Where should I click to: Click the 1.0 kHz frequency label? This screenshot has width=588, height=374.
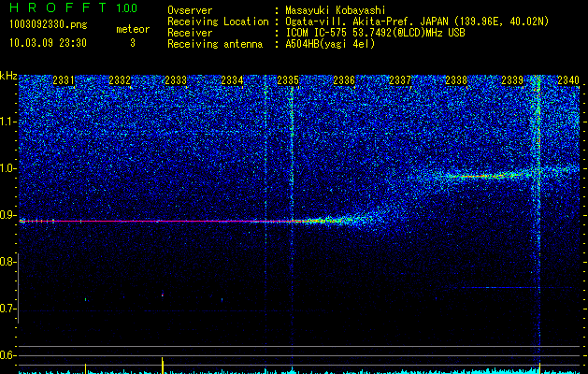pyautogui.click(x=8, y=168)
